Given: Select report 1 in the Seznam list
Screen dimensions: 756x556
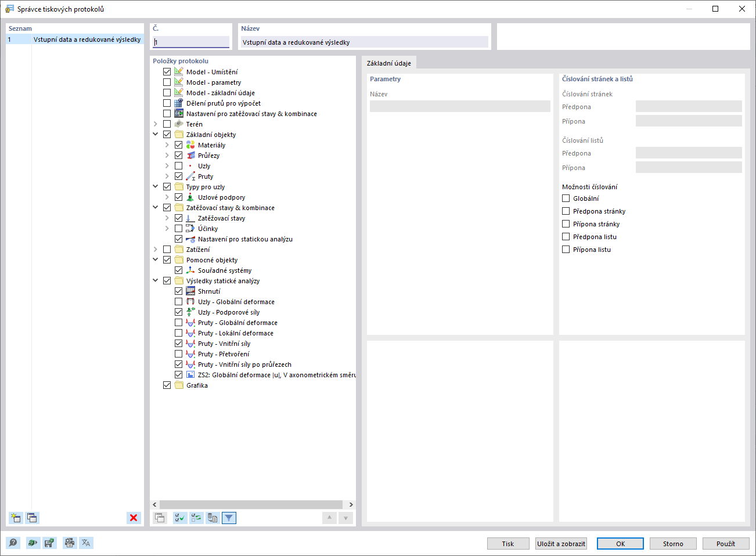Looking at the screenshot, I should 75,39.
